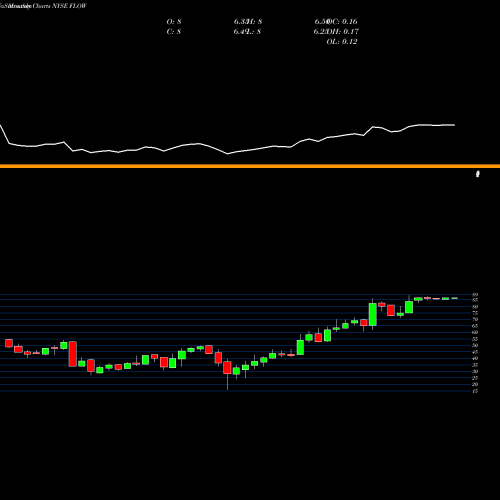Click the 20 price axis label
Viewport: 500px width, 500px height.
[x=475, y=384]
